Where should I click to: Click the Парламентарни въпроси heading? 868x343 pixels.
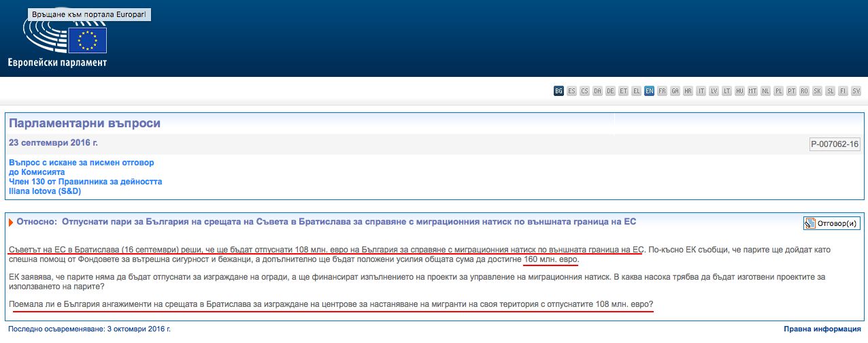point(84,124)
